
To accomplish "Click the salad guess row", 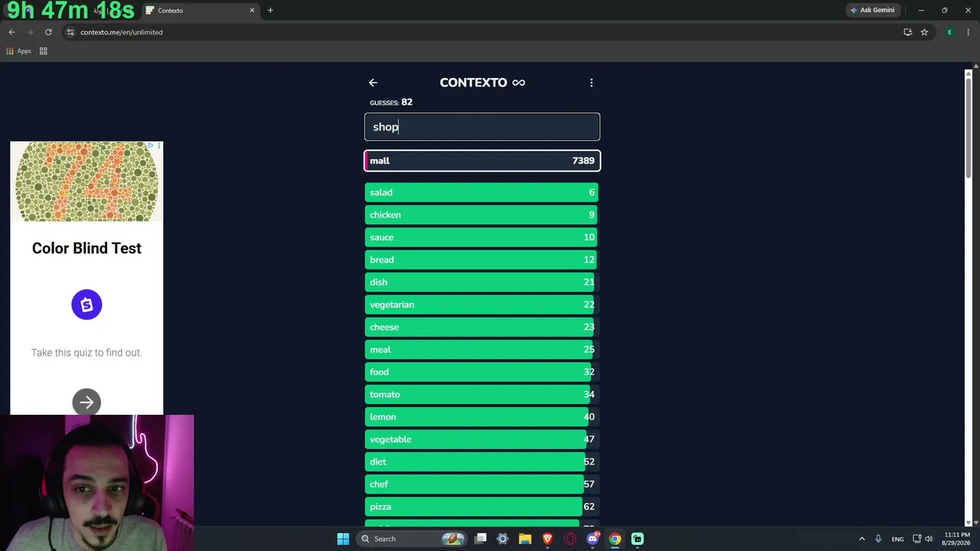I will (x=482, y=192).
